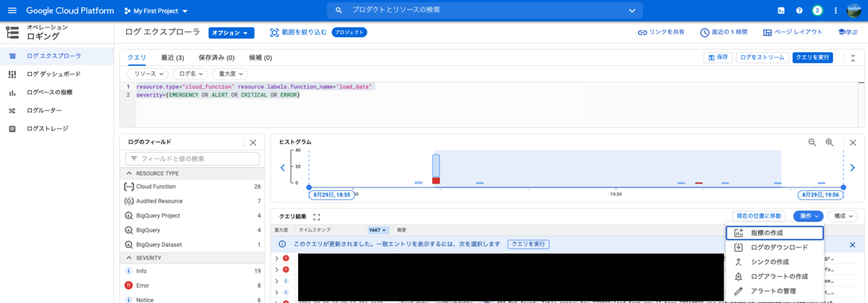Click the プロジェクト scope chip

coord(349,33)
